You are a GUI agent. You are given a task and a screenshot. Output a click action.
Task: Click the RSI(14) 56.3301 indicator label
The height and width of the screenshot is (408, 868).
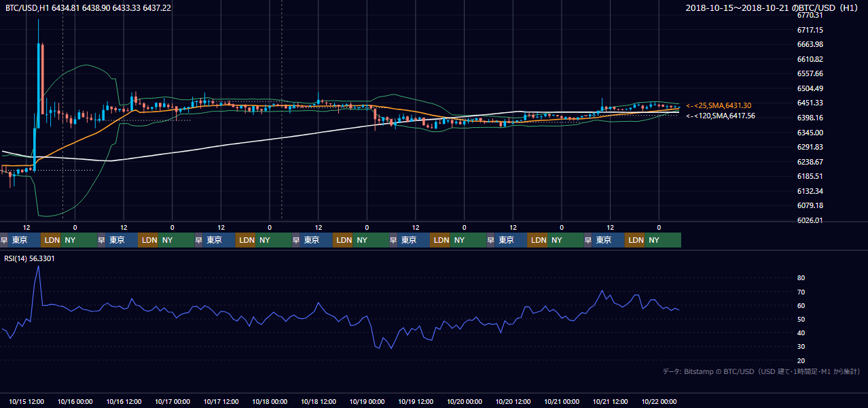(x=30, y=258)
